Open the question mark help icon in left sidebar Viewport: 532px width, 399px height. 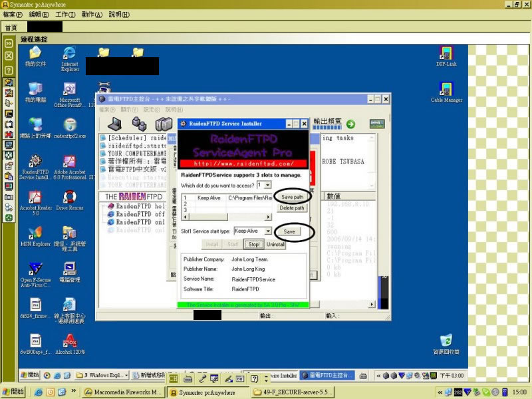coord(9,70)
